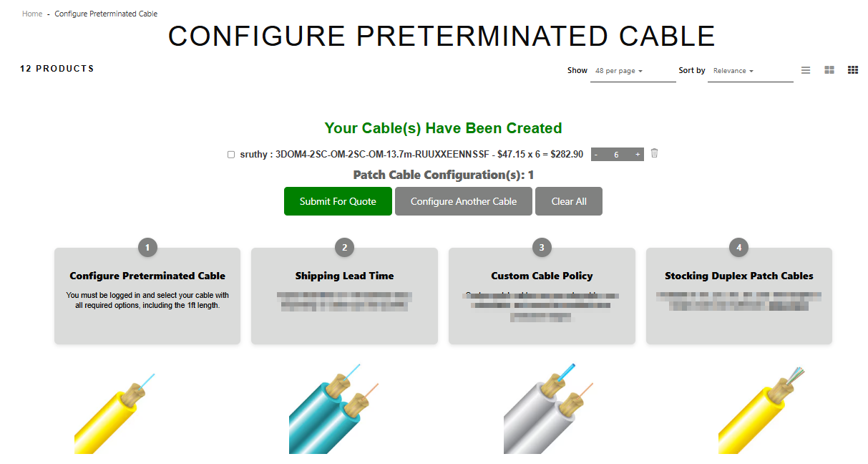The image size is (868, 464).
Task: Switch to list view layout
Action: pyautogui.click(x=806, y=70)
